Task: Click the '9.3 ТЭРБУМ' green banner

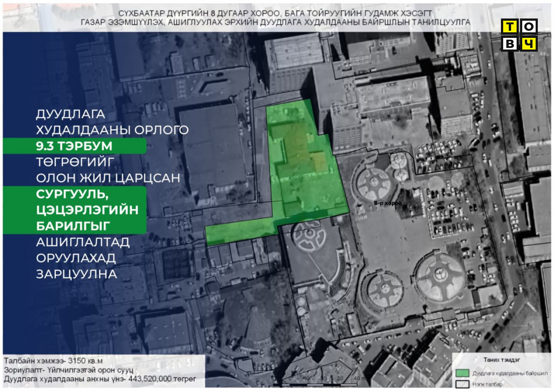Action: click(74, 146)
